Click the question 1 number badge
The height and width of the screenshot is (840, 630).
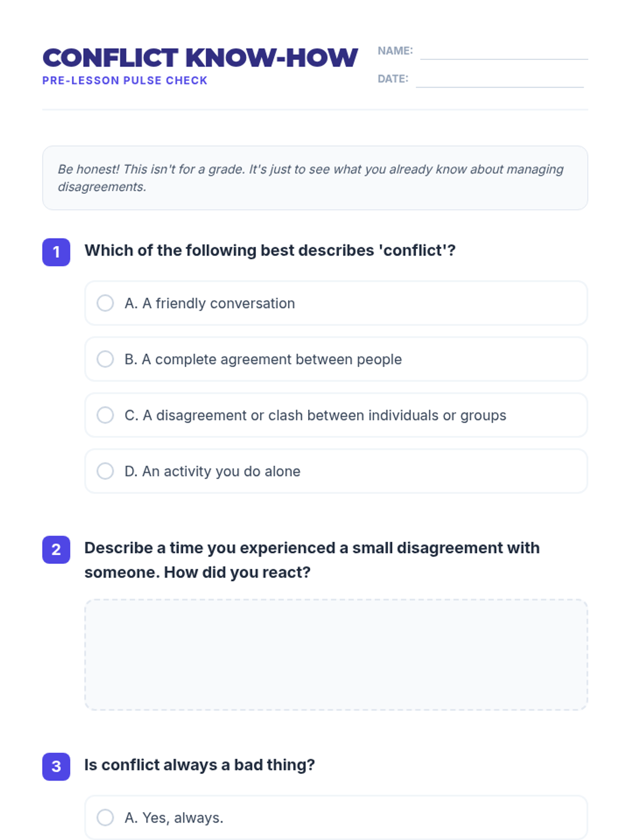point(56,252)
